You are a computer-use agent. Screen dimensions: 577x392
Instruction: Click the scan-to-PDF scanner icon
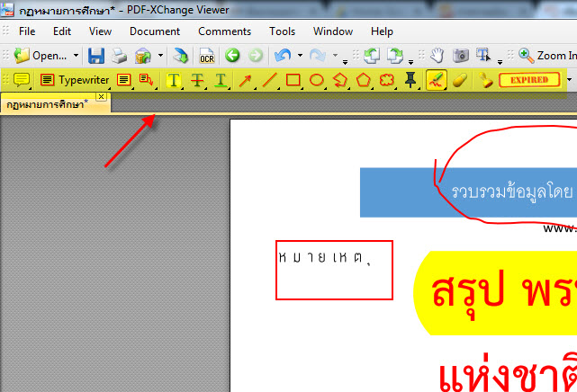[x=143, y=56]
